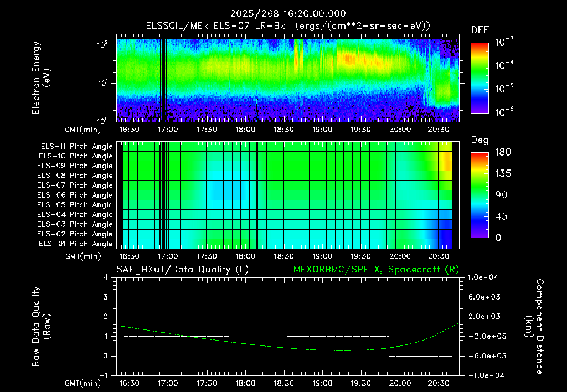This screenshot has width=567, height=392.
Task: Click the 10^-6 value on the DEF scale
Action: tap(504, 112)
